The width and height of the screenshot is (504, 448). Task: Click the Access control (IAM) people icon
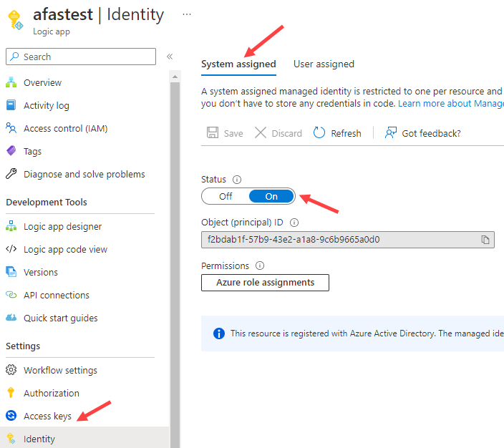[11, 128]
